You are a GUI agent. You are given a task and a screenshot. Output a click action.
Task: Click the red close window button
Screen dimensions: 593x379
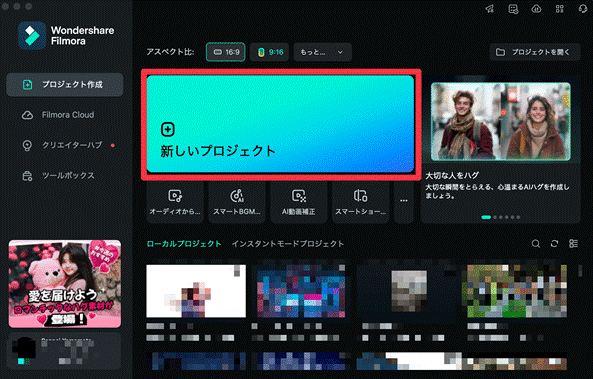[5, 6]
